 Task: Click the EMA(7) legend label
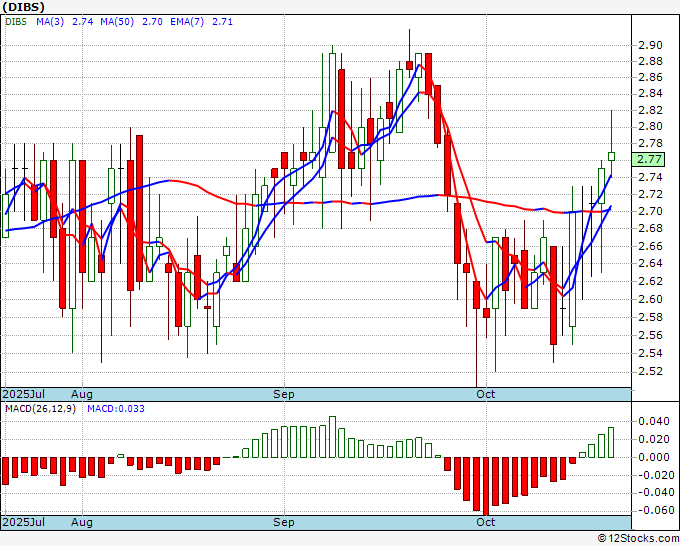[187, 22]
